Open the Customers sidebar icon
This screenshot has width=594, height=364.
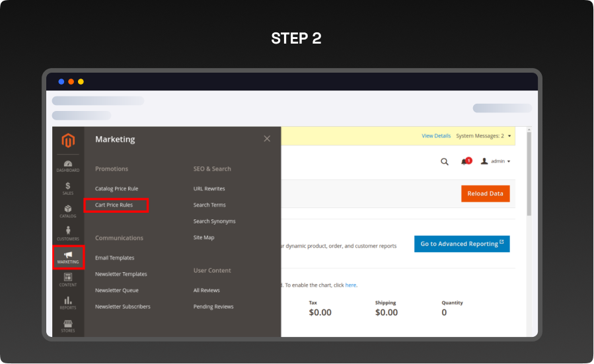(x=68, y=234)
